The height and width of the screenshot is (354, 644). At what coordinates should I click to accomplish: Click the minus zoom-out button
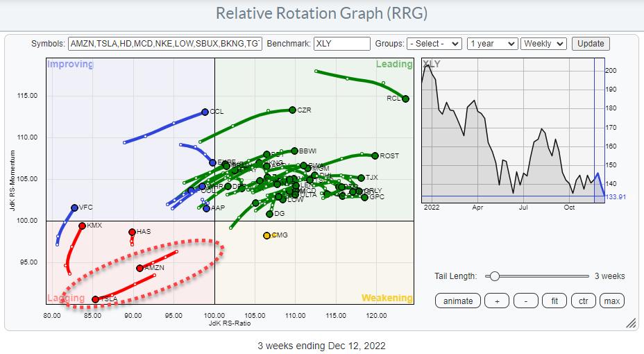tap(526, 301)
